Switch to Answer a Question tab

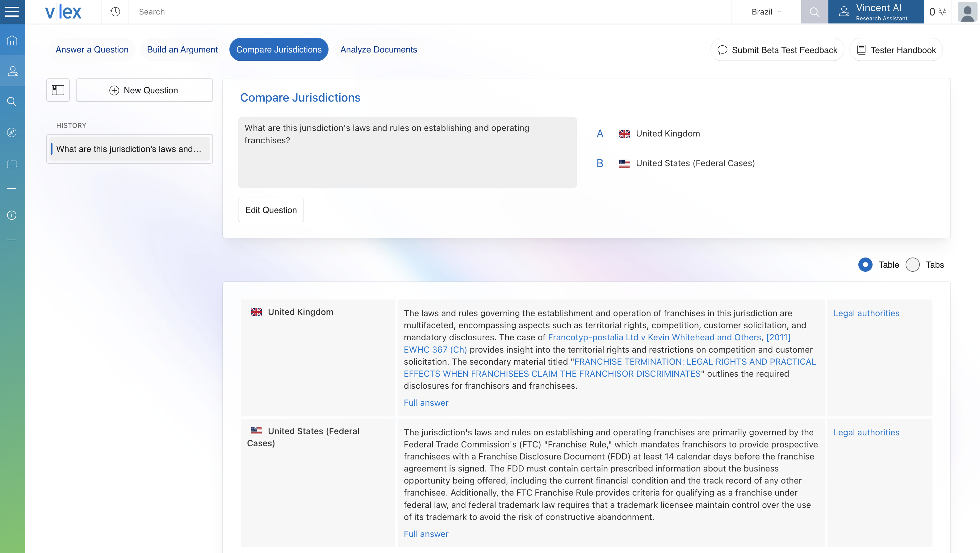[x=92, y=49]
